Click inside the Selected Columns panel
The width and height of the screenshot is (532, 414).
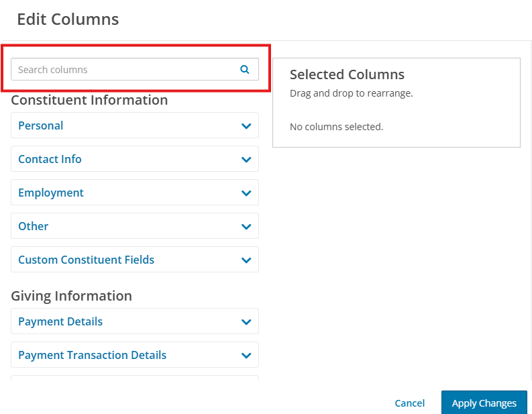396,103
